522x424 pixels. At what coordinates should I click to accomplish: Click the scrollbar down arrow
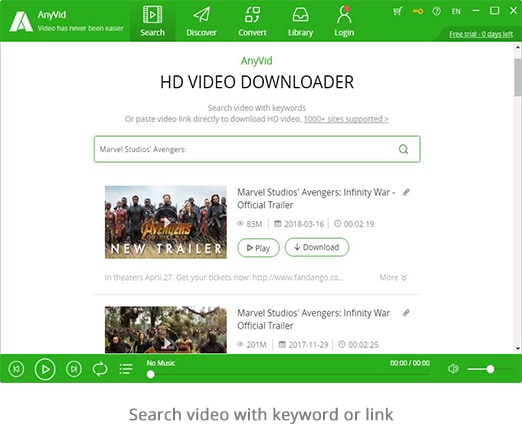(518, 349)
